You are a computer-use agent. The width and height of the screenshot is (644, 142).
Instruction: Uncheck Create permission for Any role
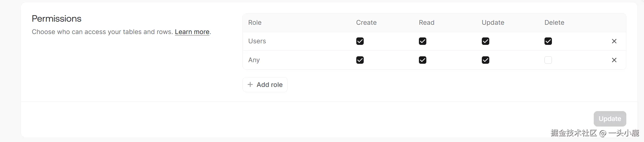coord(360,60)
